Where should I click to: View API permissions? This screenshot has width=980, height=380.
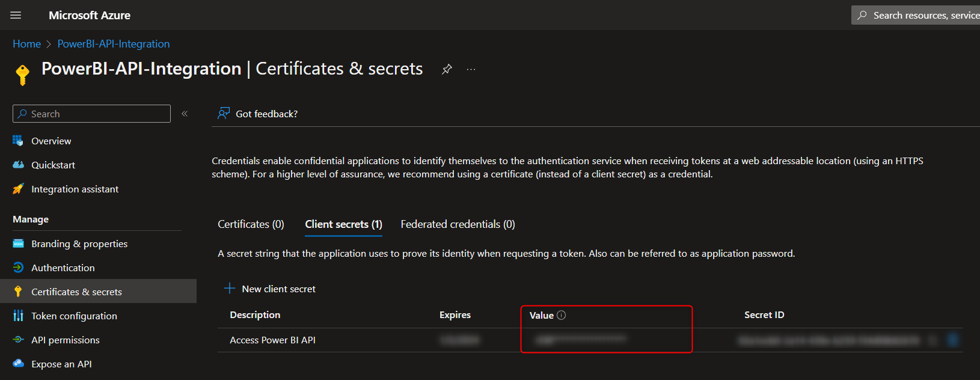pyautogui.click(x=65, y=339)
